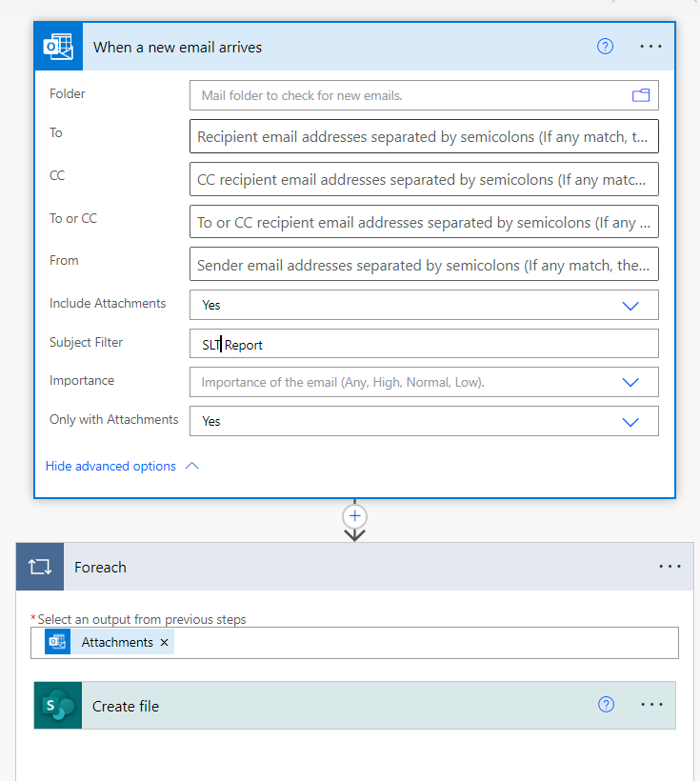Click the Foreach header title
700x781 pixels.
pos(100,568)
